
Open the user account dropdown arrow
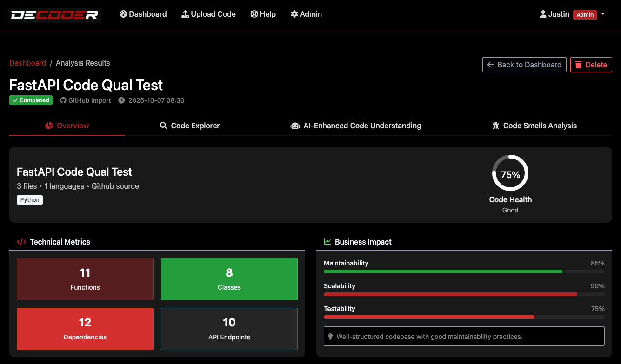click(603, 14)
